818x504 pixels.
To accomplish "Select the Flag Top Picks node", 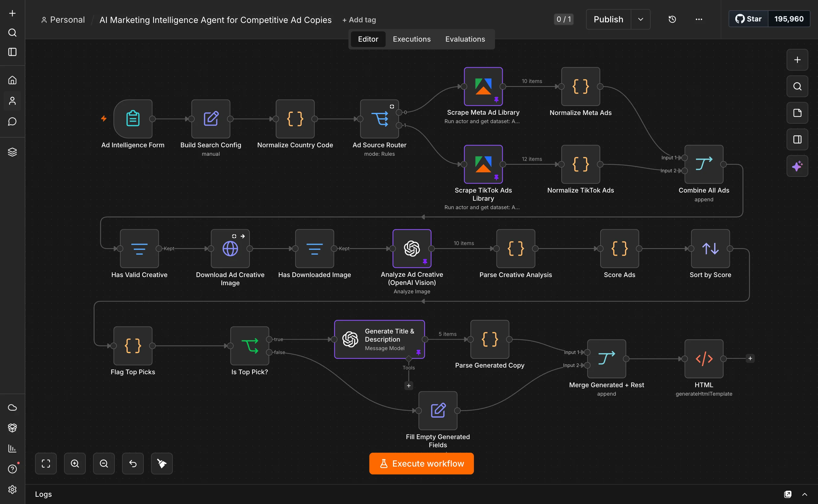I will click(133, 346).
